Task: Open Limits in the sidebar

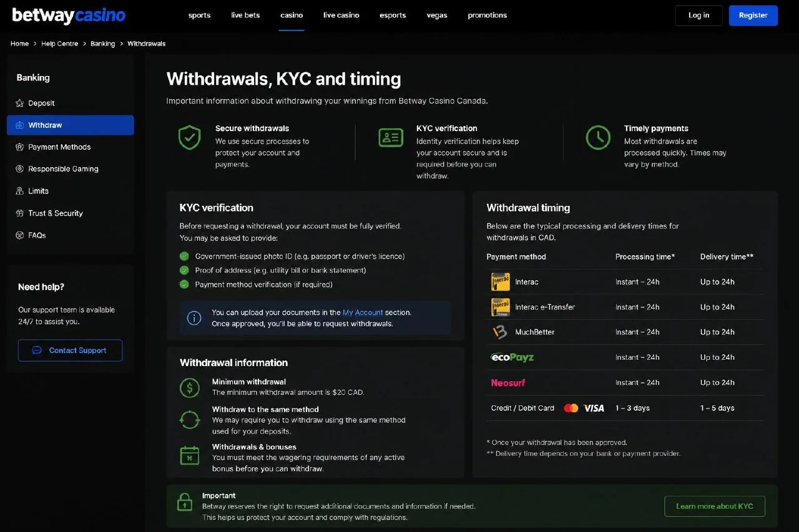Action: 71,191
